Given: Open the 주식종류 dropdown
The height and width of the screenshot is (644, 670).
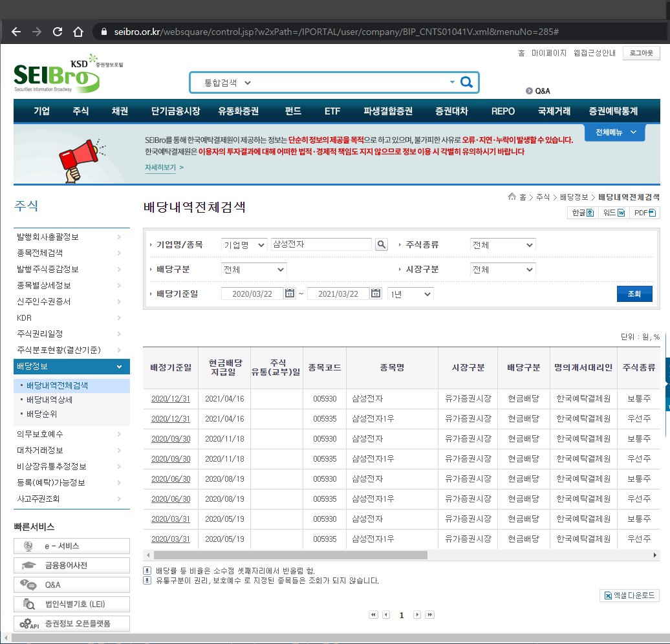Looking at the screenshot, I should 503,245.
